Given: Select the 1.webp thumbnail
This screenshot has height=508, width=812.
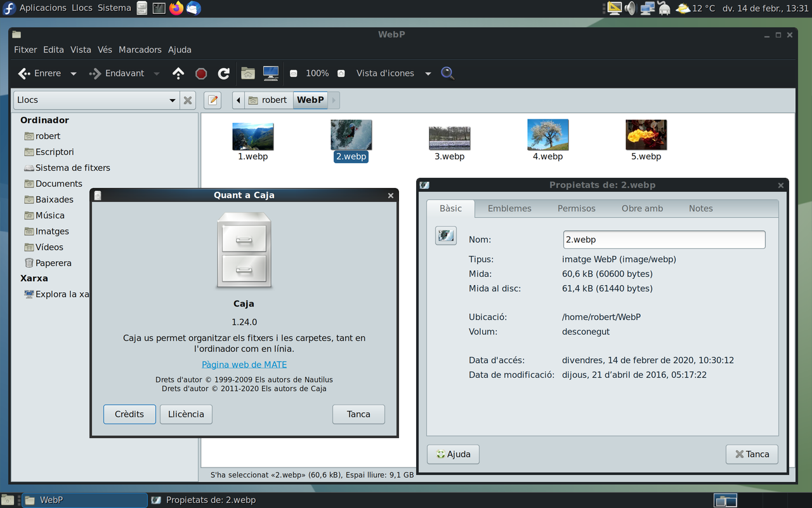Looking at the screenshot, I should pyautogui.click(x=253, y=136).
